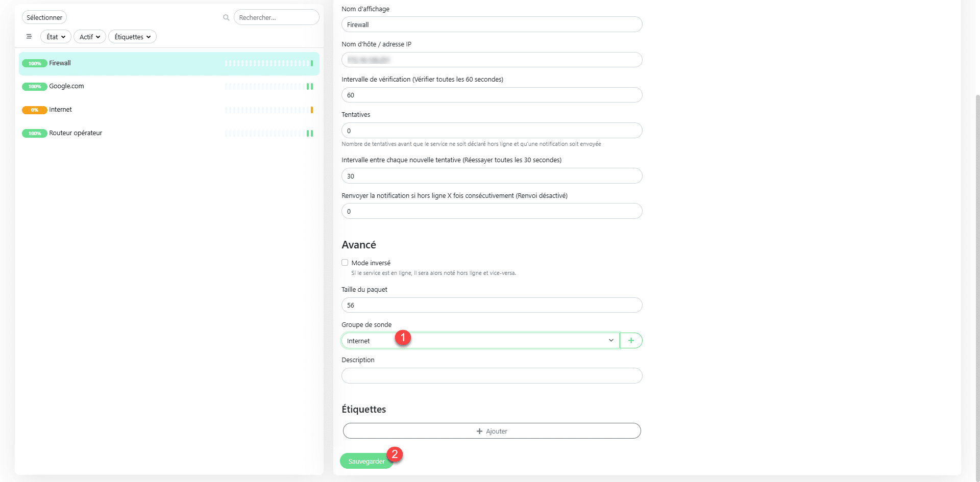Open the État filter dropdown

pyautogui.click(x=56, y=37)
